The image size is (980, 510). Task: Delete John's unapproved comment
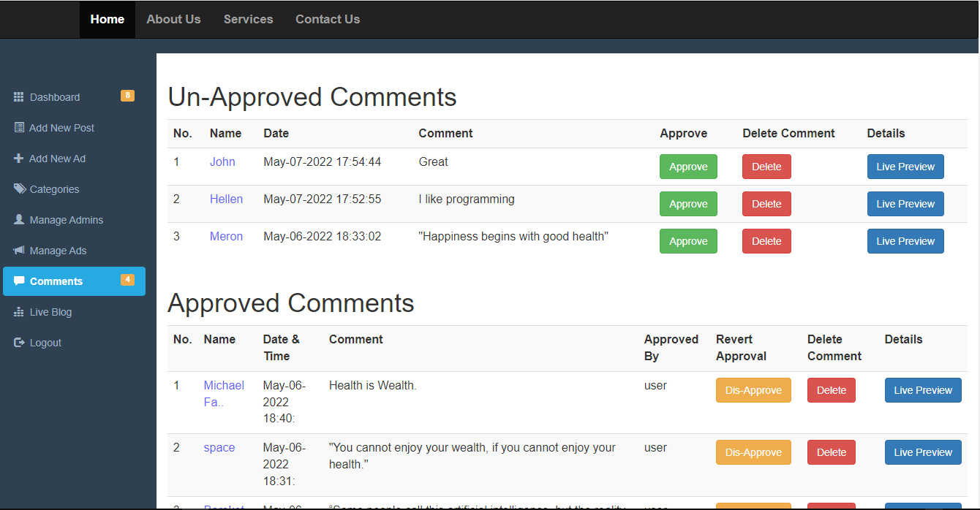766,167
